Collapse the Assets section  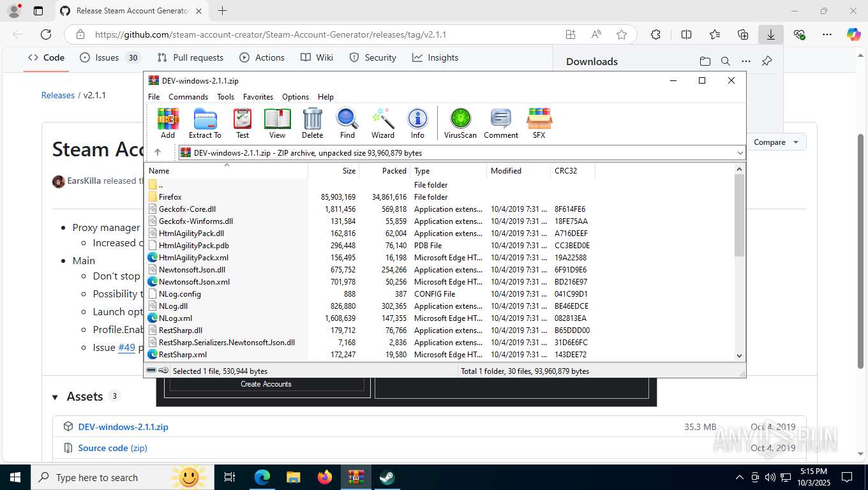[55, 397]
